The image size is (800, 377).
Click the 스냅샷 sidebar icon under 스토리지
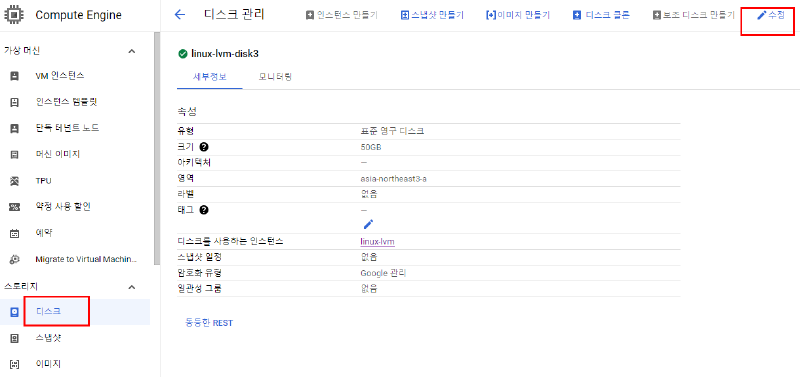click(x=14, y=338)
